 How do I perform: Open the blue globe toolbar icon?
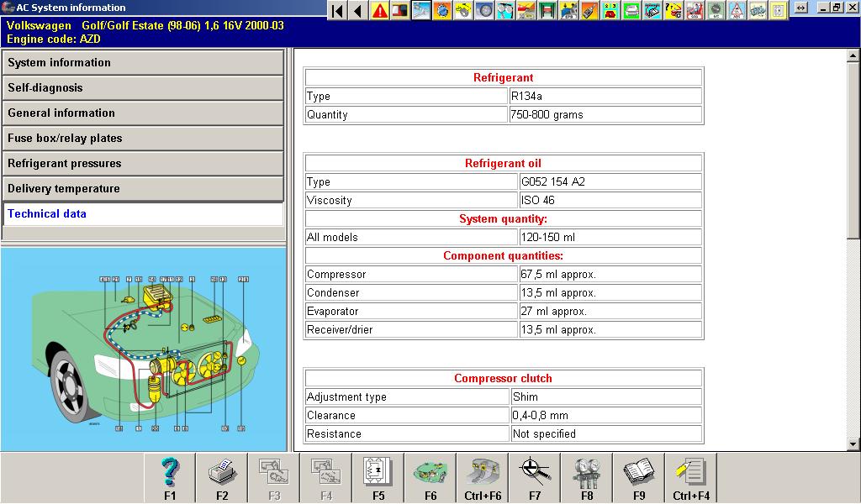442,10
